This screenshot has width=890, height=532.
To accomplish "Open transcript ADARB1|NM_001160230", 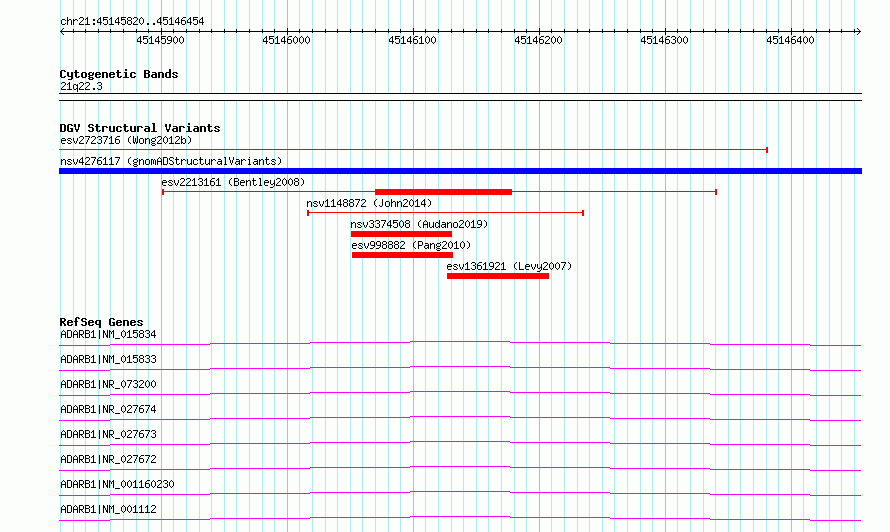I will [117, 484].
